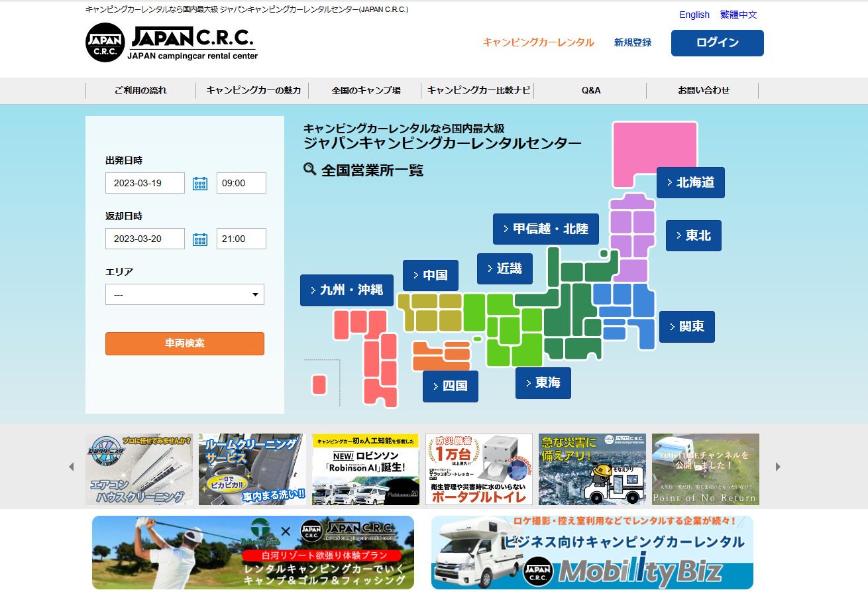Viewport: 868px width, 592px height.
Task: Switch language to 繁體中文
Action: coord(739,15)
